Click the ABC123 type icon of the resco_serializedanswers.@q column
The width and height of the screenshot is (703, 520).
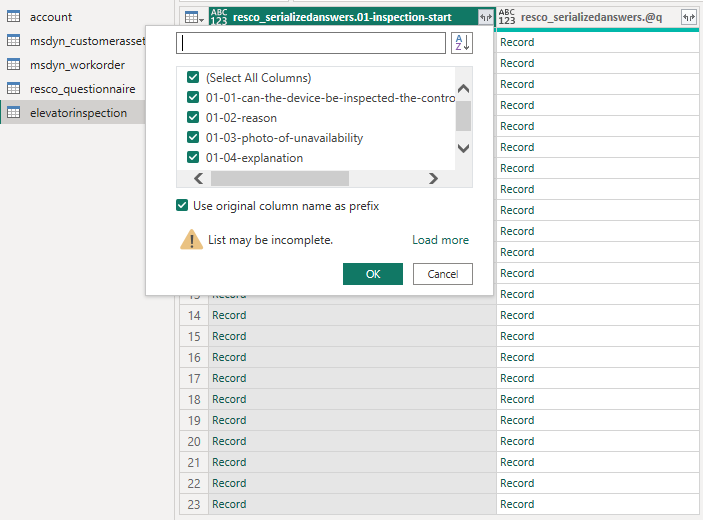[507, 17]
